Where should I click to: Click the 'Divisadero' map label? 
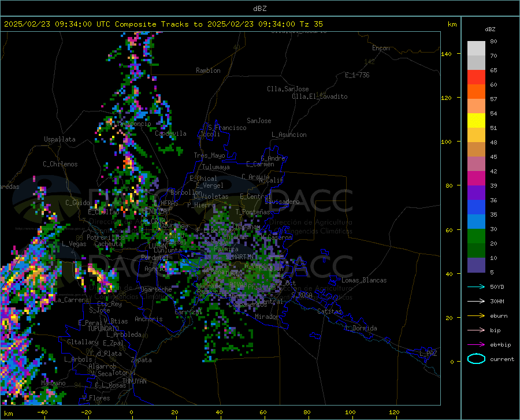pos(282,202)
